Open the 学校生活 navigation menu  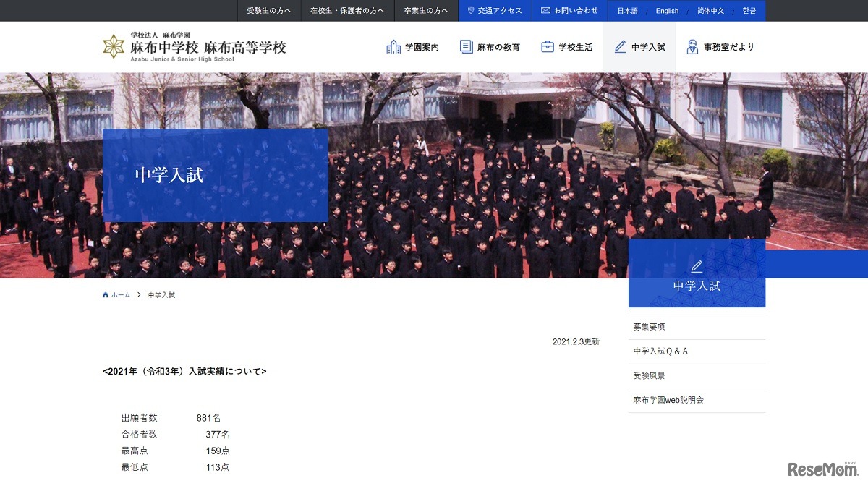(566, 47)
